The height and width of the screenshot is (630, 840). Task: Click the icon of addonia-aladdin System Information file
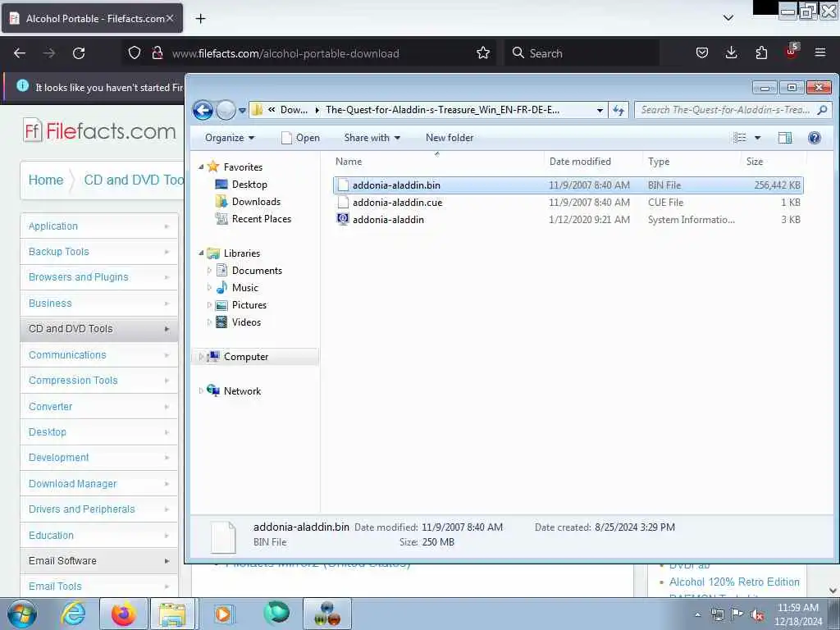pos(343,219)
